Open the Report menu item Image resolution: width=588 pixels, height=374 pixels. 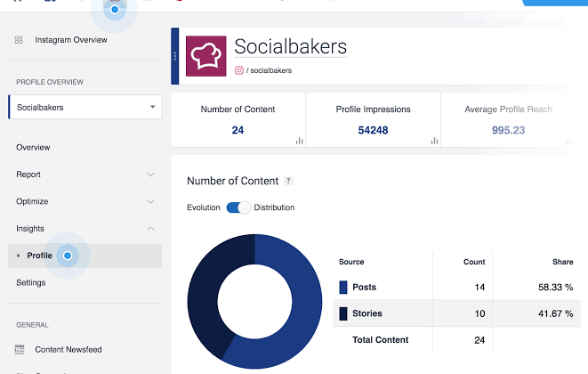point(28,175)
